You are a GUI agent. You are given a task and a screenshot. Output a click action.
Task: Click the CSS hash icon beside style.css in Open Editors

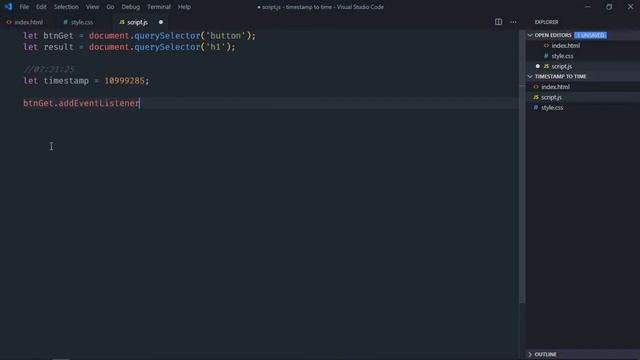tap(546, 56)
